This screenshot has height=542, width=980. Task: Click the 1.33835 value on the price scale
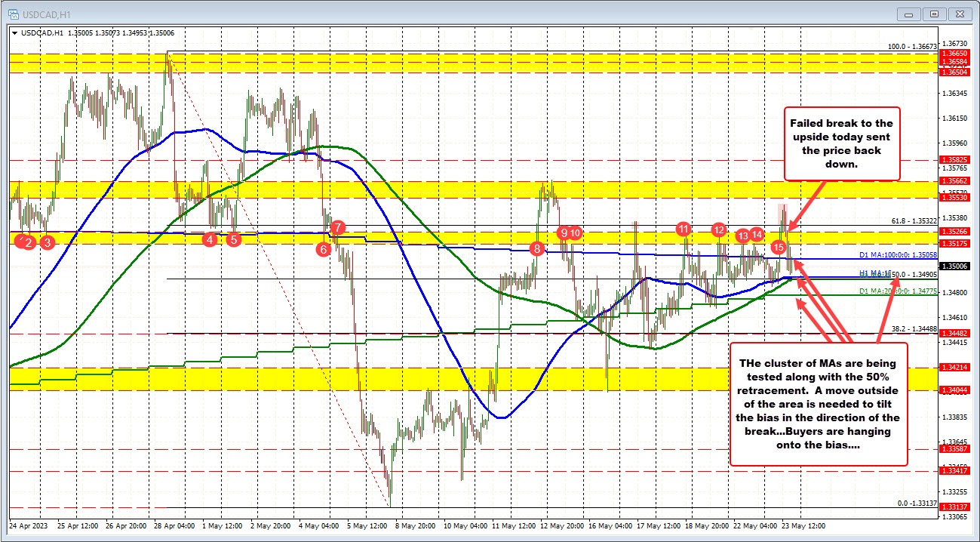(x=954, y=417)
